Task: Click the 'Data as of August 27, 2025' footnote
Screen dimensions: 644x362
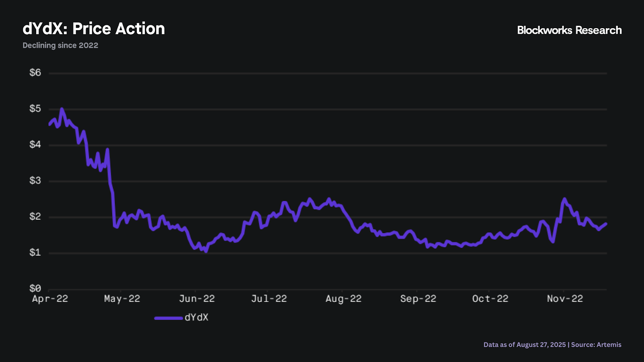Action: (x=524, y=345)
